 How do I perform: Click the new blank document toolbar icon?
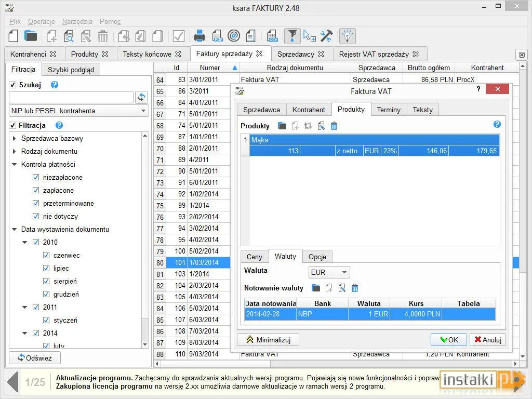13,36
